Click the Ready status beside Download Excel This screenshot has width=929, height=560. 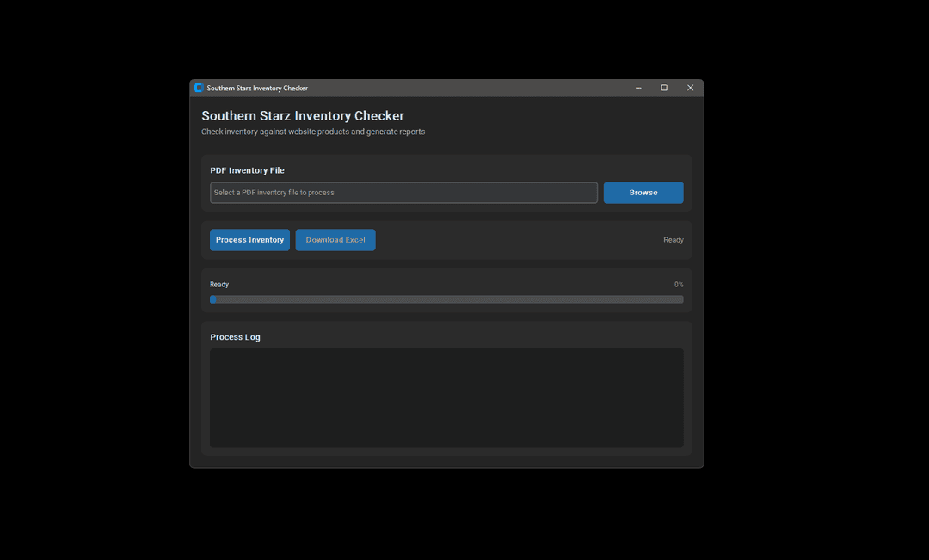click(673, 240)
